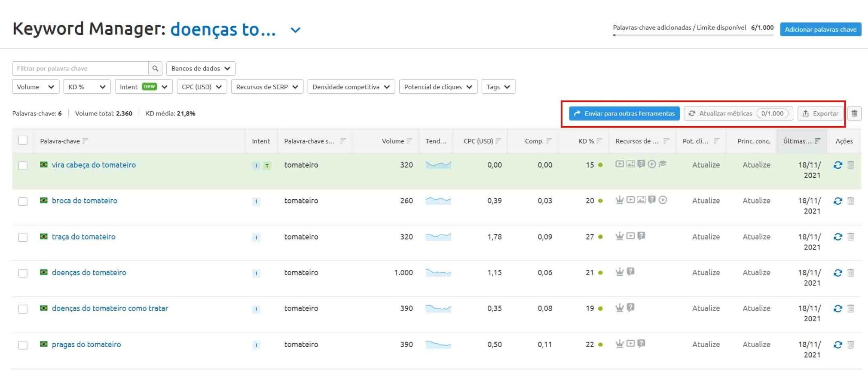Viewport: 868px width, 390px height.
Task: Focus the 'Filtrar por palavra-chave' input field
Action: 80,68
